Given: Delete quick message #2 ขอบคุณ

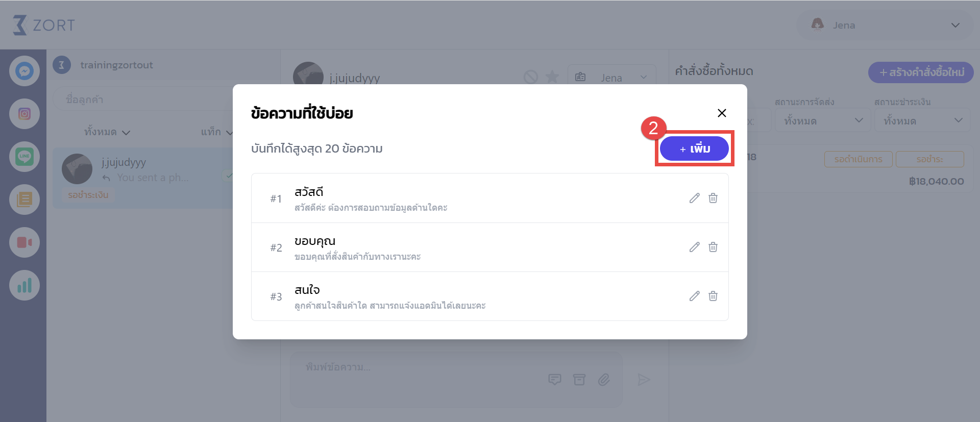Looking at the screenshot, I should click(x=713, y=247).
